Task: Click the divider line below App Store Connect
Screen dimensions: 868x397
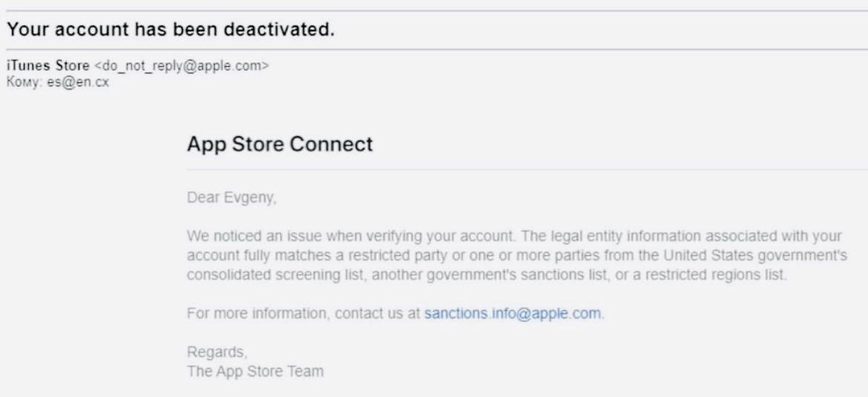Action: pyautogui.click(x=519, y=170)
